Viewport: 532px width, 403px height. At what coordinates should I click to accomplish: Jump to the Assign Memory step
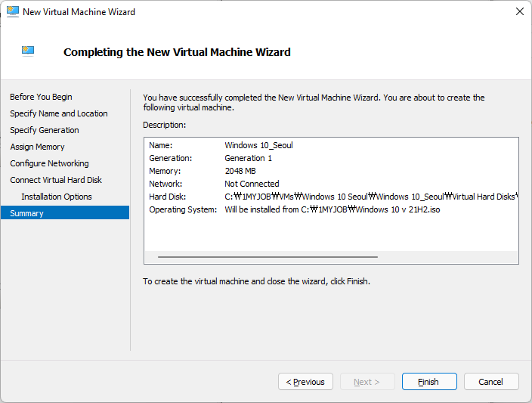tap(37, 147)
